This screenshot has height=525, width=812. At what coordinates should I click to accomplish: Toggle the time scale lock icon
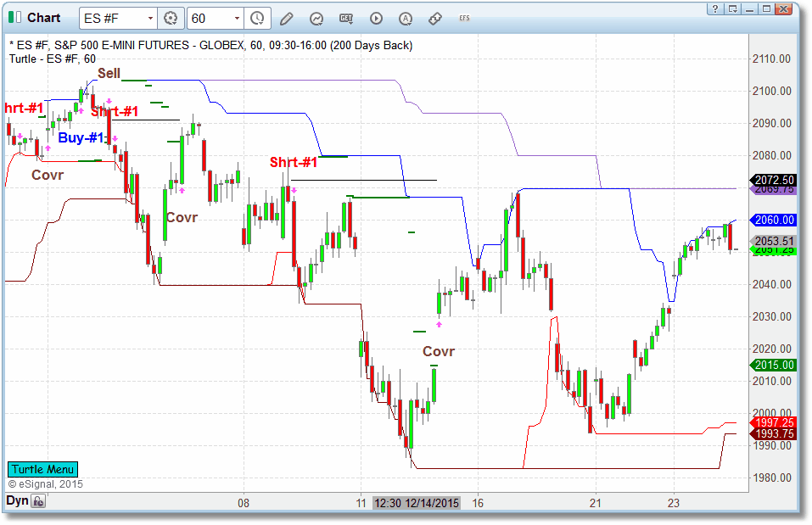(38, 501)
